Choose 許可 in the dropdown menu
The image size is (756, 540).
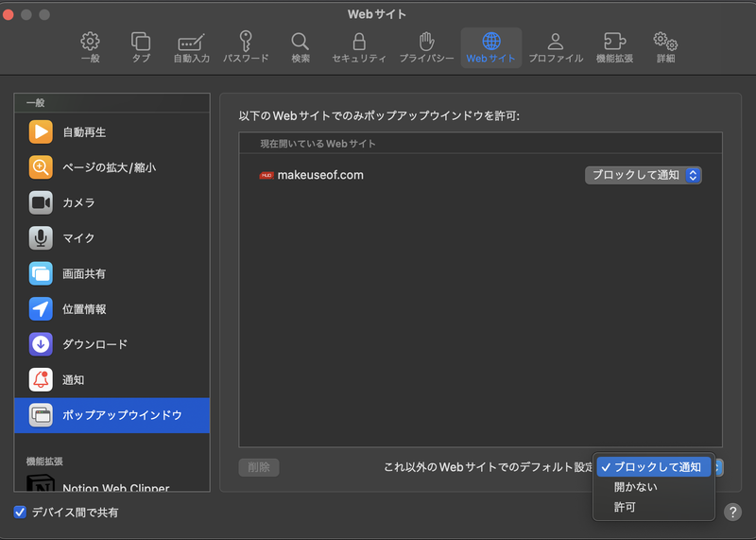click(625, 508)
